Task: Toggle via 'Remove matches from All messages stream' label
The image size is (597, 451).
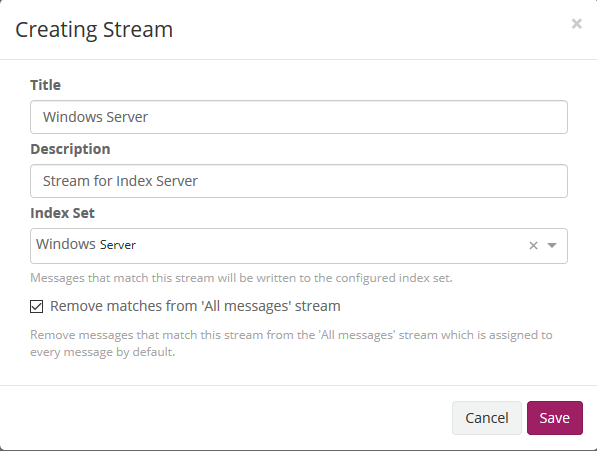Action: [195, 306]
